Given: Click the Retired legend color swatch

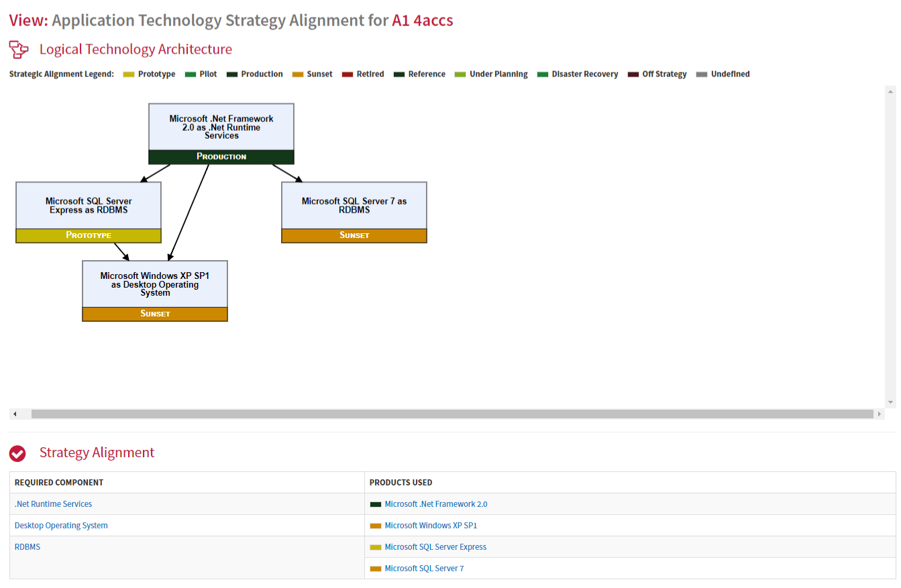Looking at the screenshot, I should pos(348,74).
